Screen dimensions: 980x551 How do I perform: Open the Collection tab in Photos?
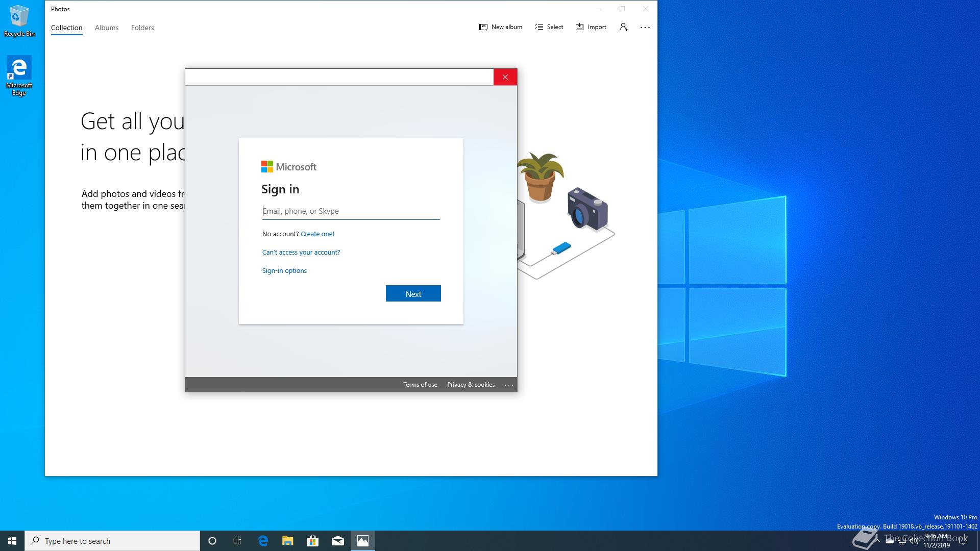click(66, 28)
